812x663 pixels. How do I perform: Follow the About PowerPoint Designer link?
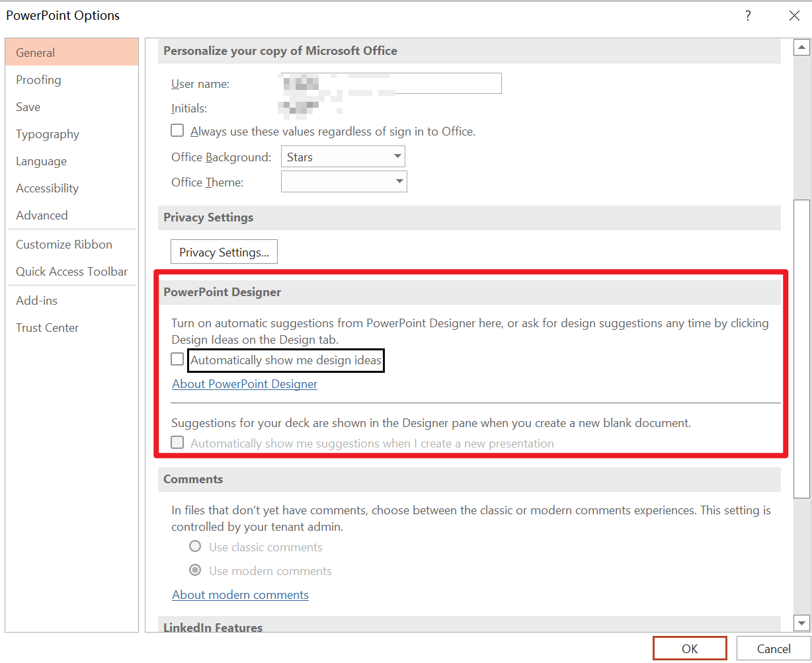coord(244,383)
